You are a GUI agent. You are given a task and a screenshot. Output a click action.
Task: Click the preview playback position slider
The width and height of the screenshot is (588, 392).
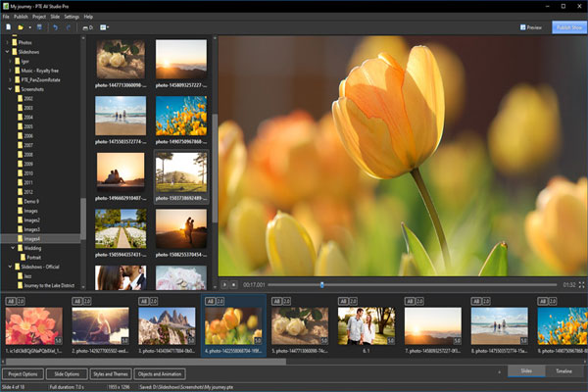tap(321, 284)
